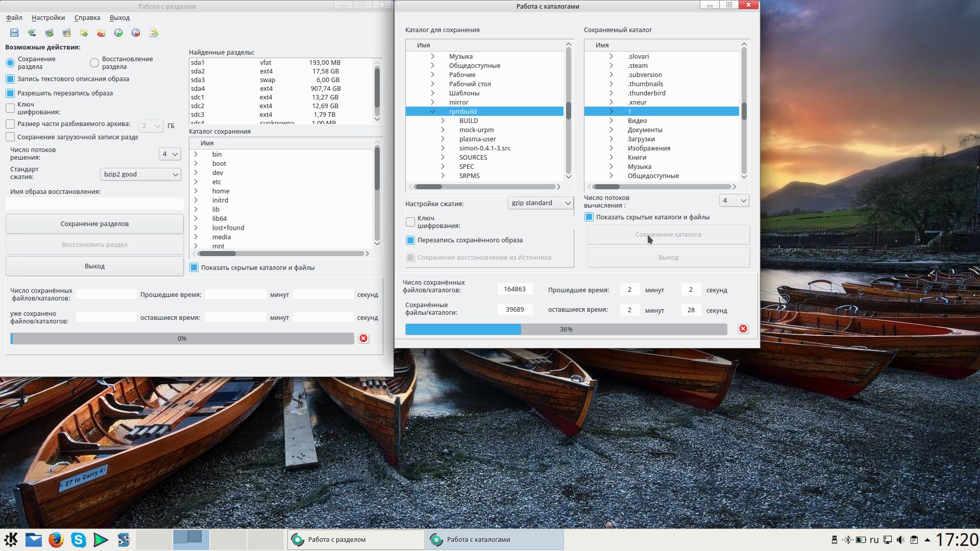The width and height of the screenshot is (980, 551).
Task: Collapse the rpmbuild tree folder
Action: [432, 112]
